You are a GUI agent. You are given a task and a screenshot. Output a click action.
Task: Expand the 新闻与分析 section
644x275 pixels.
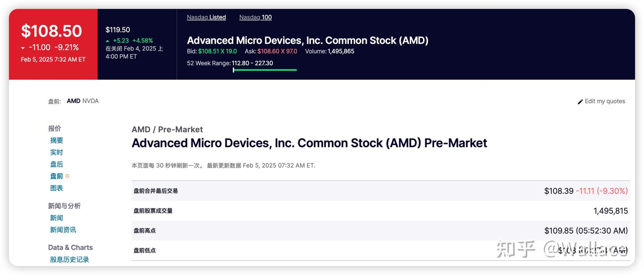pos(64,206)
